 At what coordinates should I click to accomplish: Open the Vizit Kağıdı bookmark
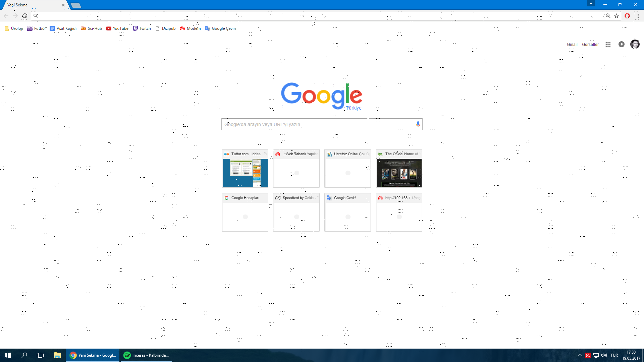point(63,28)
